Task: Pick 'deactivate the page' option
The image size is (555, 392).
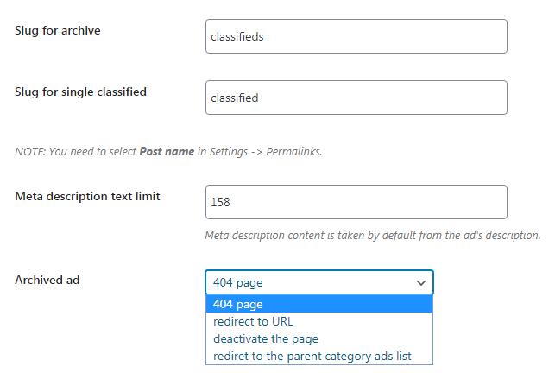Action: tap(318, 338)
